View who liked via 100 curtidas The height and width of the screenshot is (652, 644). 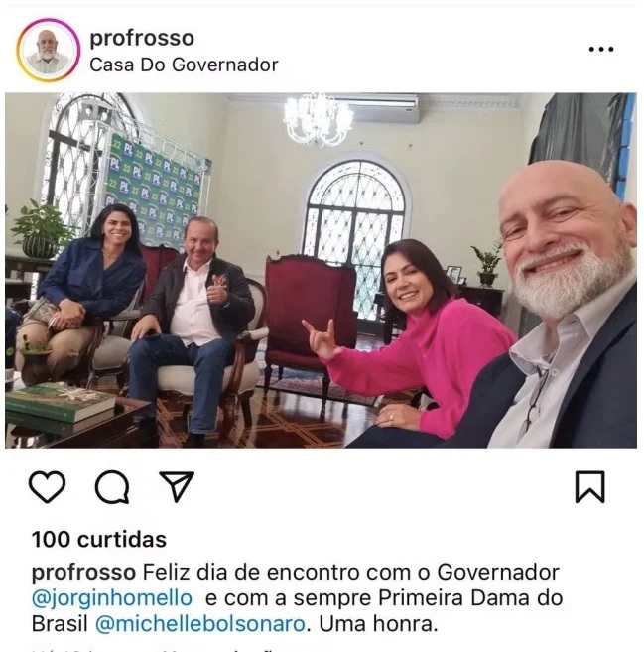[x=99, y=540]
